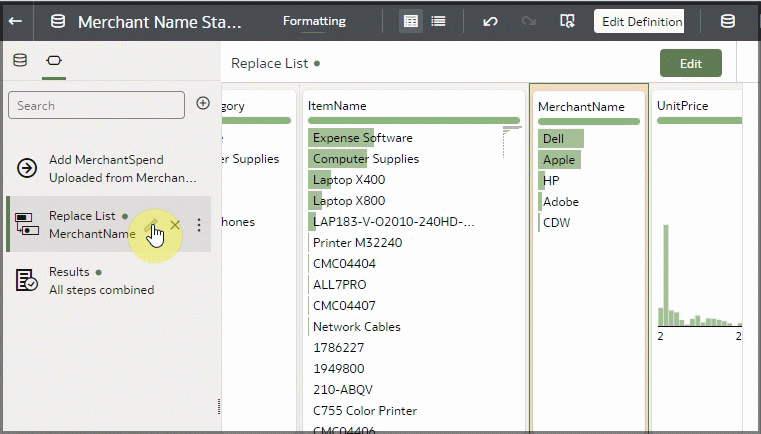
Task: Click the Dell value bar in MerchantName
Action: [x=560, y=138]
